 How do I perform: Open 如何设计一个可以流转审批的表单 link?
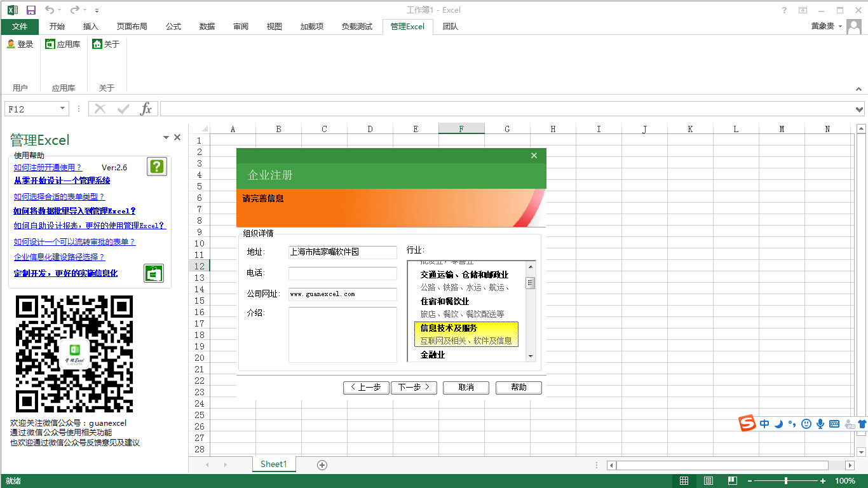coord(75,242)
